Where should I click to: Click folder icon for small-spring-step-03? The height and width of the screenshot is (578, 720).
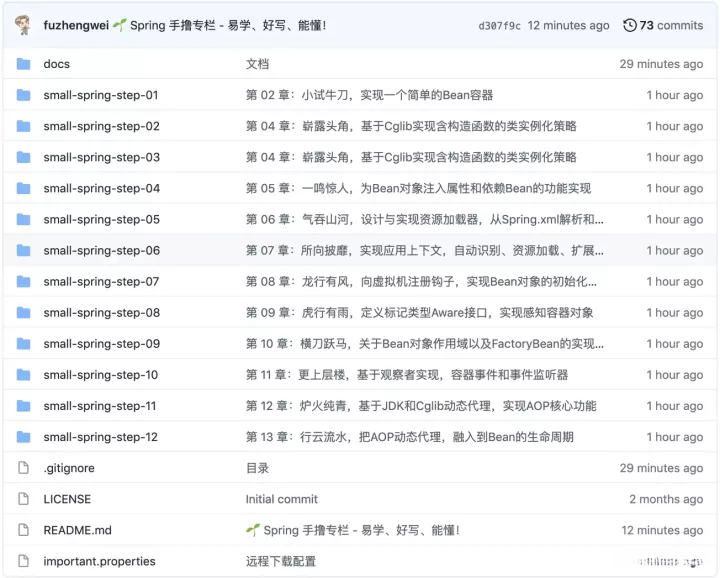pos(23,157)
